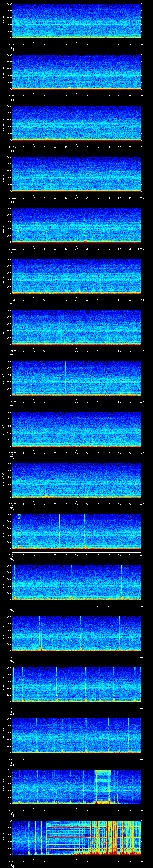Click the '16:00' end-of-axis label
The width and height of the screenshot is (153, 868).
[x=141, y=44]
